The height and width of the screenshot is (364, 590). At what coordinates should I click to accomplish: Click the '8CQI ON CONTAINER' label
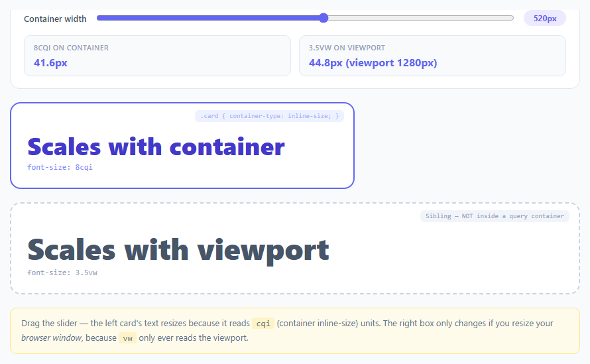tap(71, 48)
